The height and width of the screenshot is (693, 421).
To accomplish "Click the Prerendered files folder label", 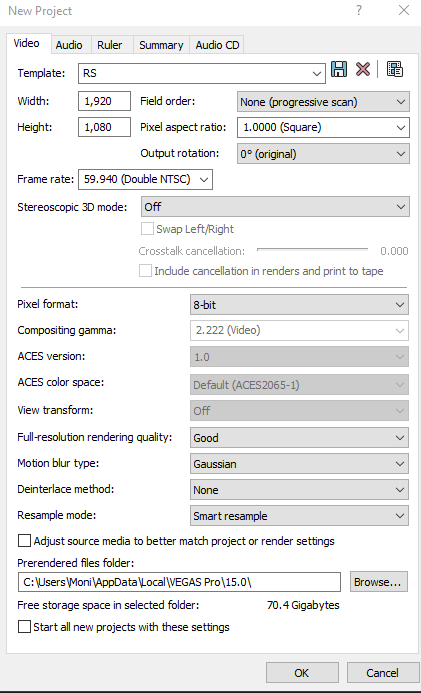I will tap(76, 563).
